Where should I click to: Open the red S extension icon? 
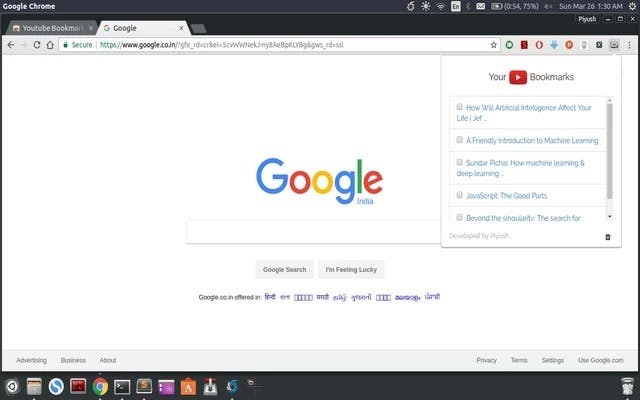click(524, 45)
